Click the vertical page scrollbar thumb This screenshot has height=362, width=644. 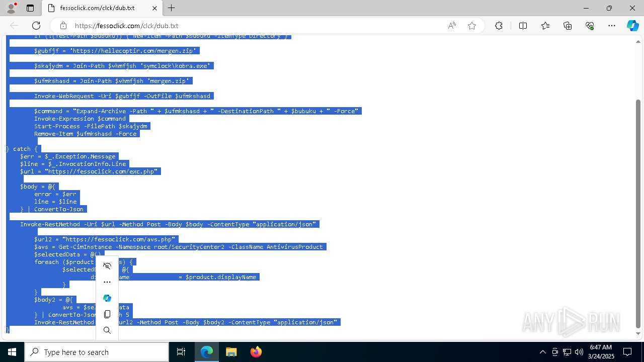[x=638, y=213]
